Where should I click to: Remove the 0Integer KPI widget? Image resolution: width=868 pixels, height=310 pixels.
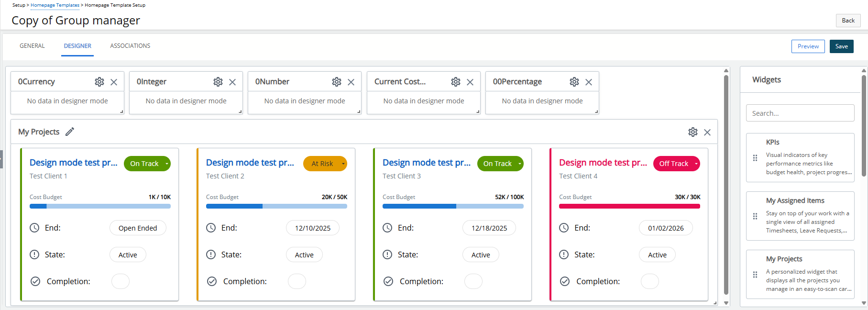point(232,82)
